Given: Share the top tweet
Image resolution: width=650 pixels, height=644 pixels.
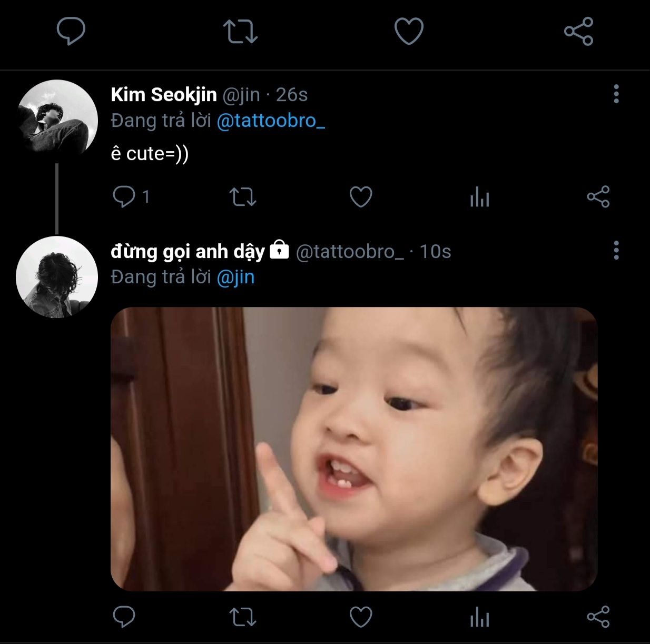Looking at the screenshot, I should (x=578, y=31).
